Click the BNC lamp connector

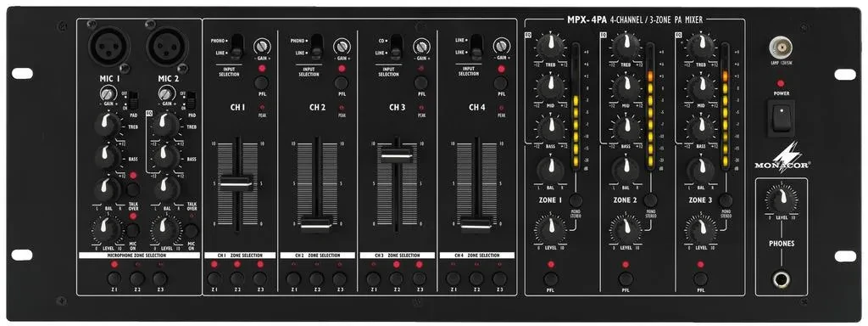781,48
